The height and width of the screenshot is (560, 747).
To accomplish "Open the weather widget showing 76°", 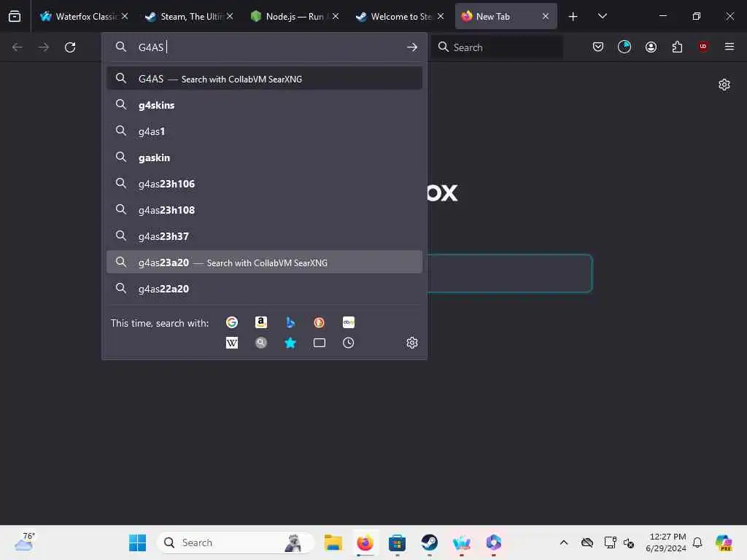I will click(x=24, y=542).
